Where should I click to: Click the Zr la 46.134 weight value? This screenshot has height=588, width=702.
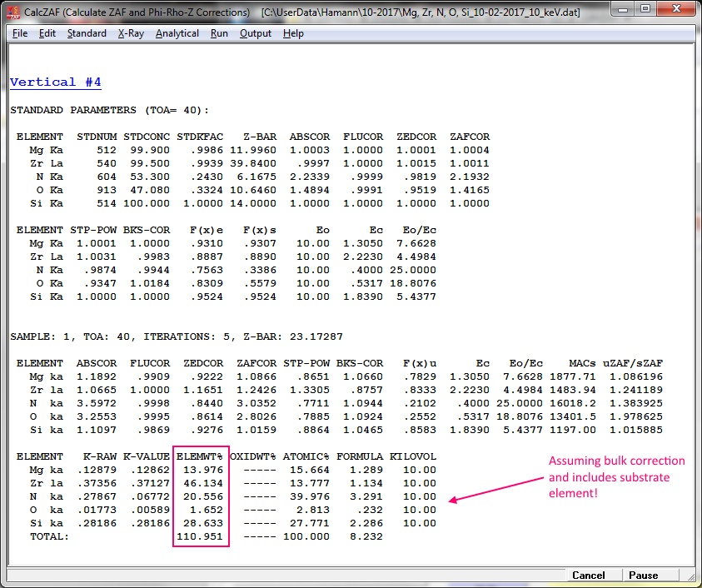(202, 483)
